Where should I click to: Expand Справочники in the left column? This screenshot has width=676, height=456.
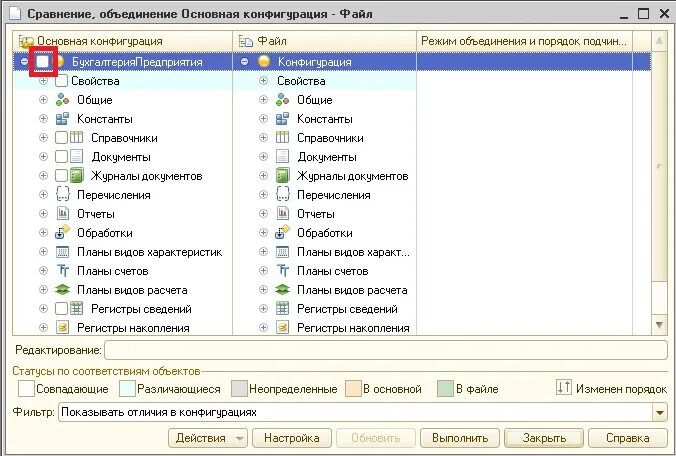[x=43, y=137]
